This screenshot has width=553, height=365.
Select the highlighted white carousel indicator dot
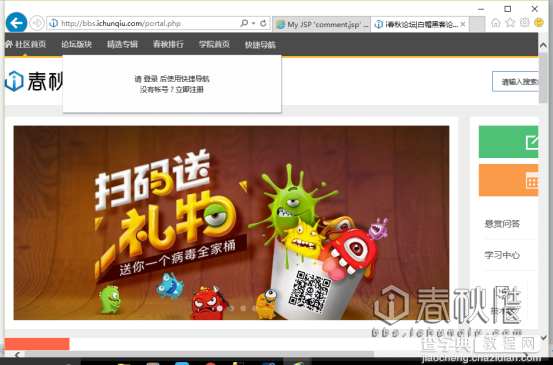coord(220,308)
